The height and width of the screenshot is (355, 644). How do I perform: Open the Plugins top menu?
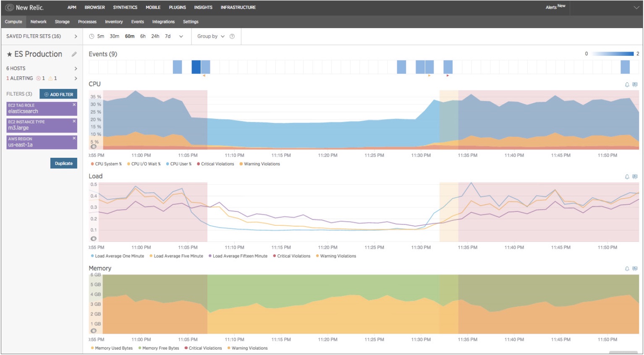click(x=178, y=8)
